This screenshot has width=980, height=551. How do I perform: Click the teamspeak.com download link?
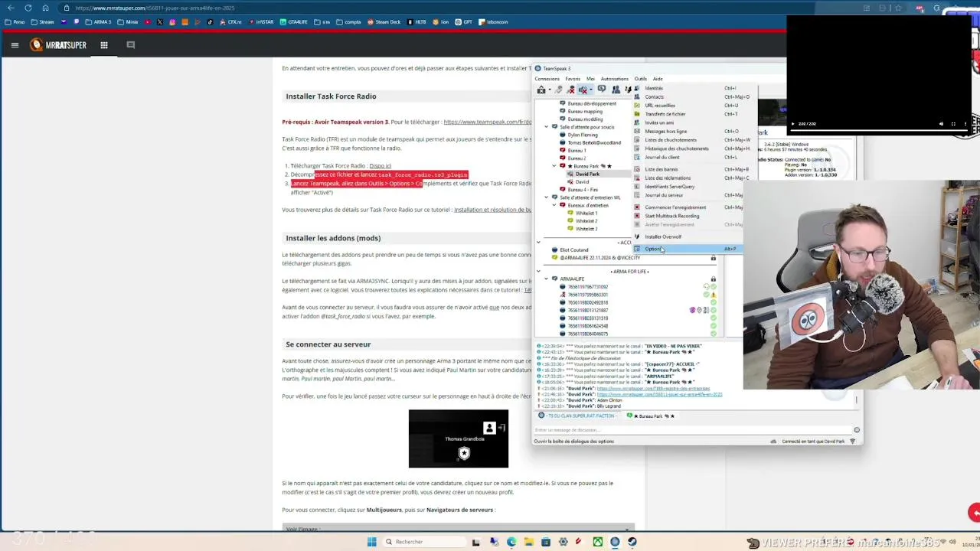pyautogui.click(x=488, y=122)
